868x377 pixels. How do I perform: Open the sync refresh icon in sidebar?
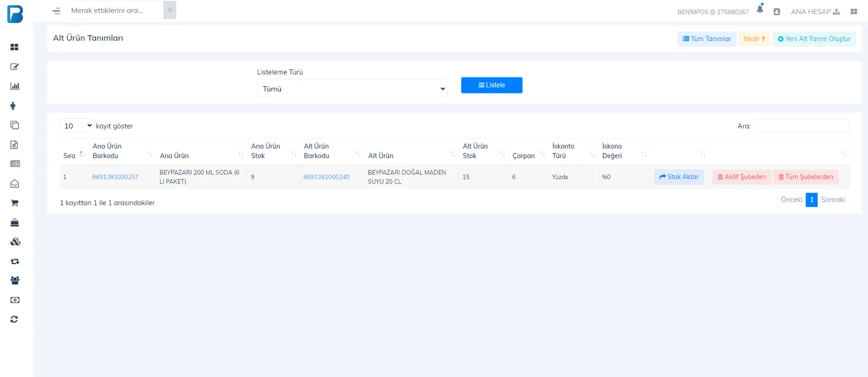tap(14, 320)
